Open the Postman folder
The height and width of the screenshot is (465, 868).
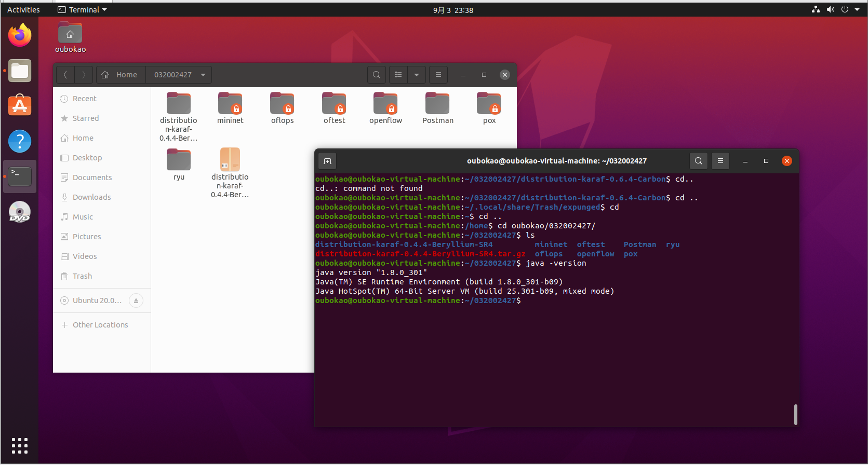coord(437,109)
